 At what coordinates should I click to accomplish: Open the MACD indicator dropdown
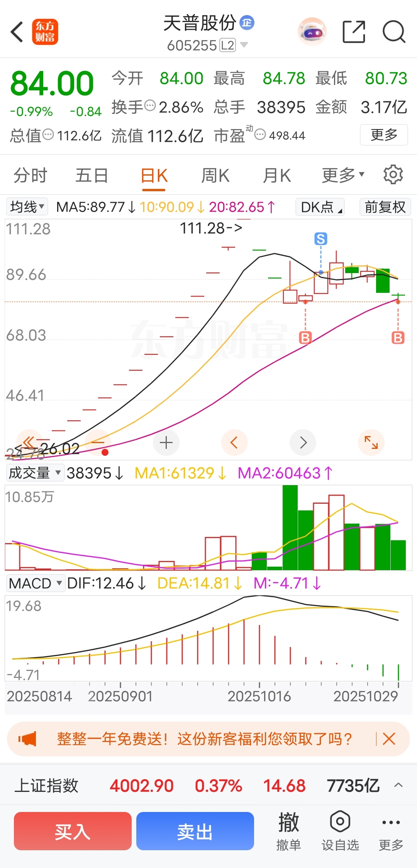(35, 583)
